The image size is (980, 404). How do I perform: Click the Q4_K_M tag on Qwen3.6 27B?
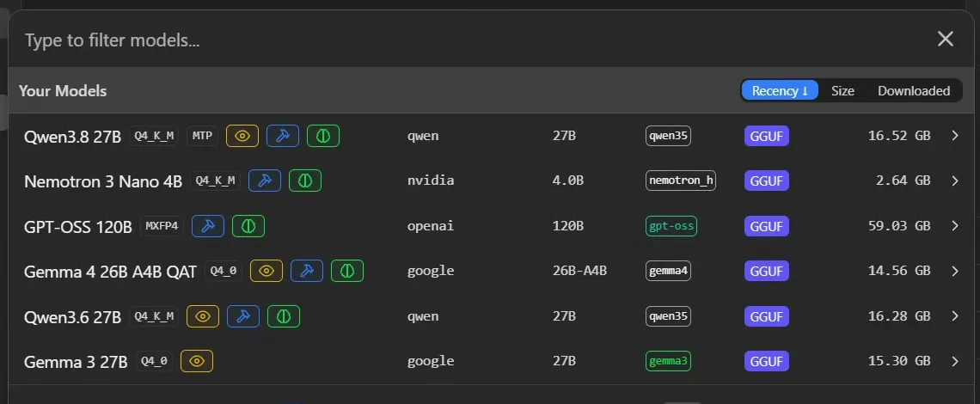pos(154,316)
